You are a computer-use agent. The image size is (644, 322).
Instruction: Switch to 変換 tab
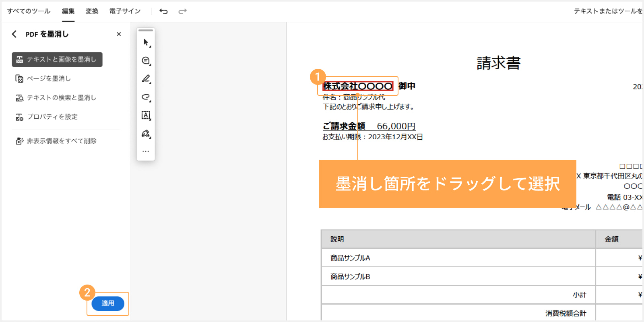point(92,11)
